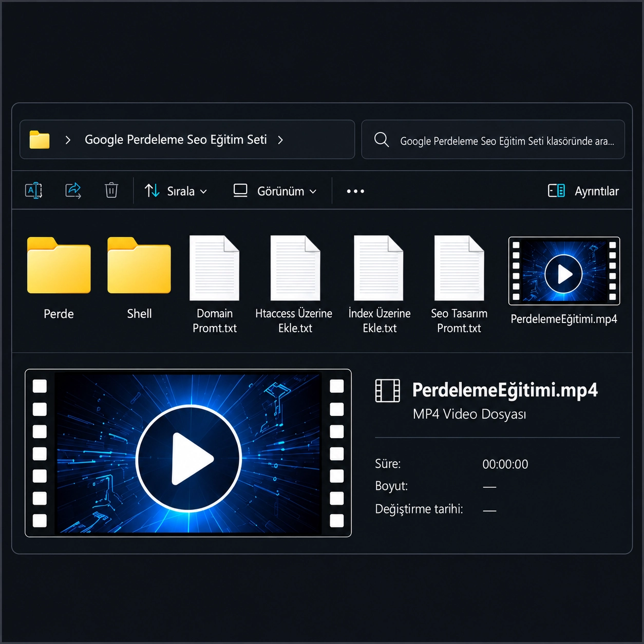Screen dimensions: 644x644
Task: Click the magnifier search icon
Action: [382, 140]
